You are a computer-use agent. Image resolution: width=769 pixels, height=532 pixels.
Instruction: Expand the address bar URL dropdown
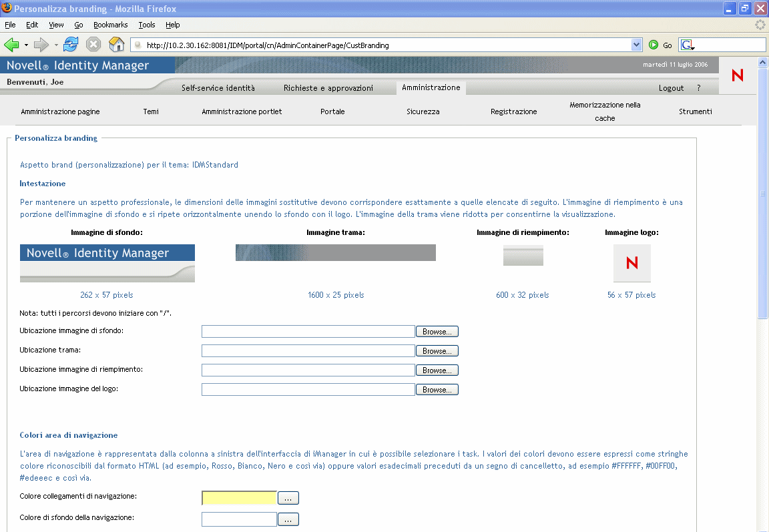pyautogui.click(x=636, y=45)
